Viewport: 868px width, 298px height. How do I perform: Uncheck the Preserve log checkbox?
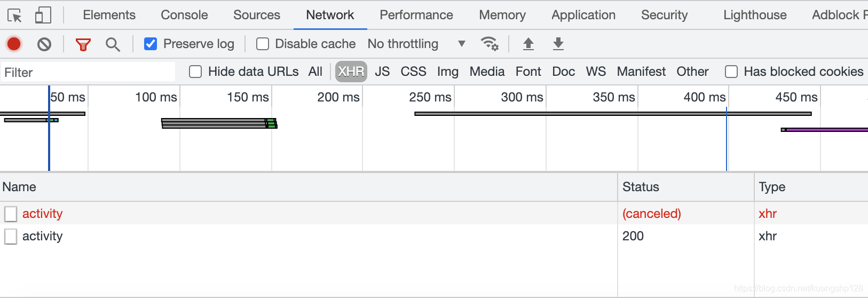point(151,44)
